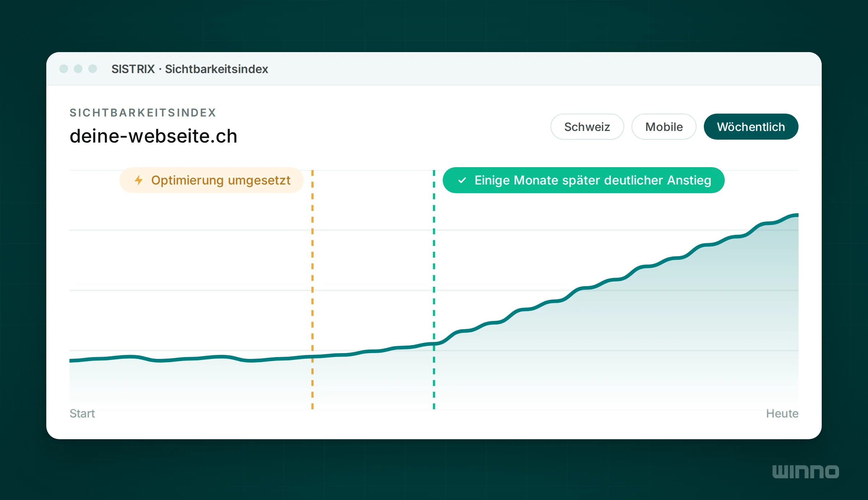Click the checkmark icon in the green label

[462, 180]
